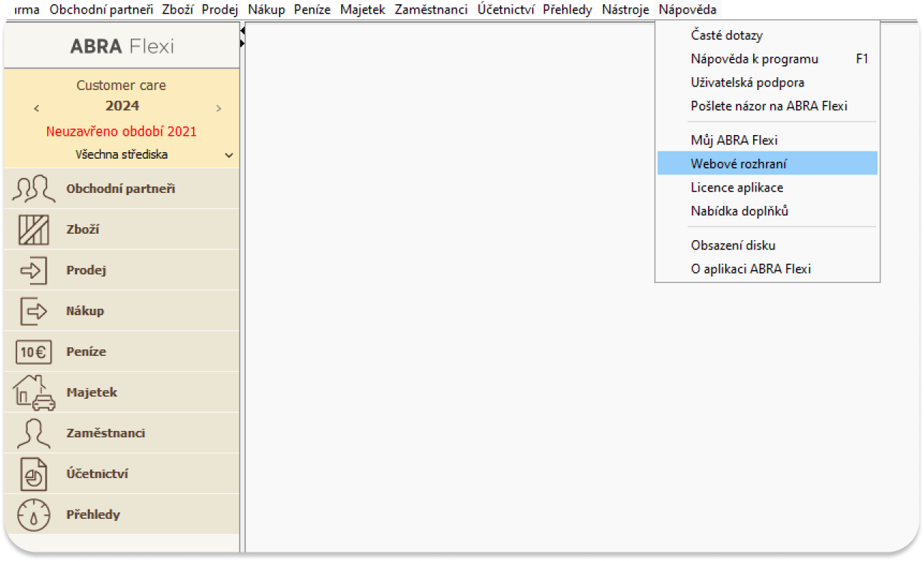This screenshot has width=924, height=561.
Task: Open the Majetek menu in menu bar
Action: pyautogui.click(x=363, y=10)
